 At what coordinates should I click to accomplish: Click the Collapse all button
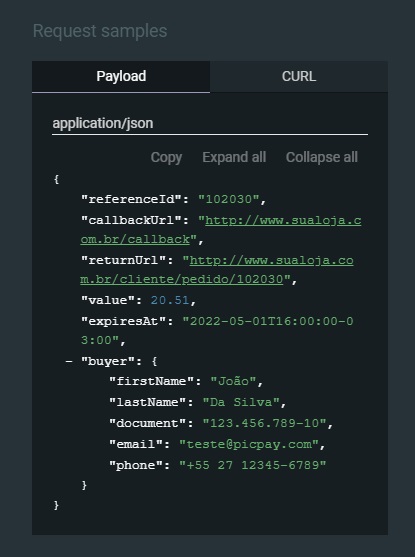pos(322,157)
